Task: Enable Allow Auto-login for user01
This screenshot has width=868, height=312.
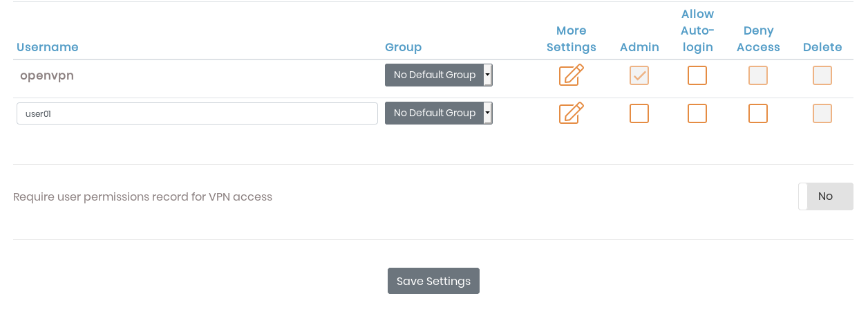Action: 697,113
